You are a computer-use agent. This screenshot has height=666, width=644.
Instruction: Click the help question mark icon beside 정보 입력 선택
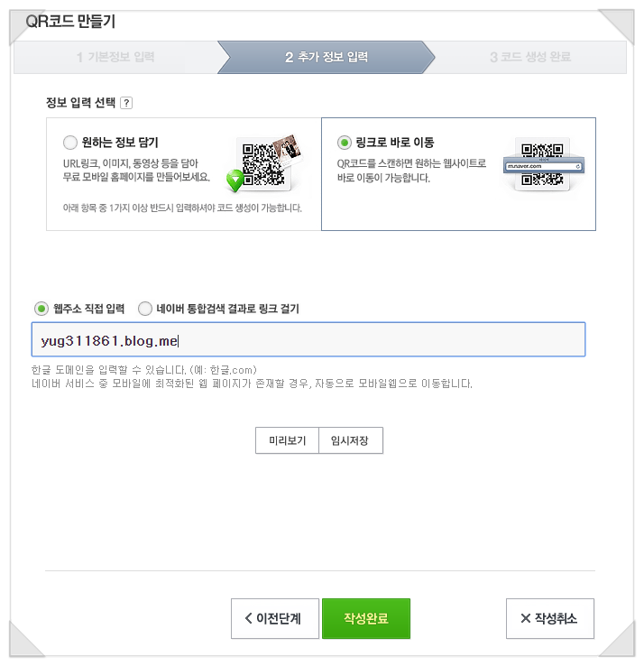[126, 103]
